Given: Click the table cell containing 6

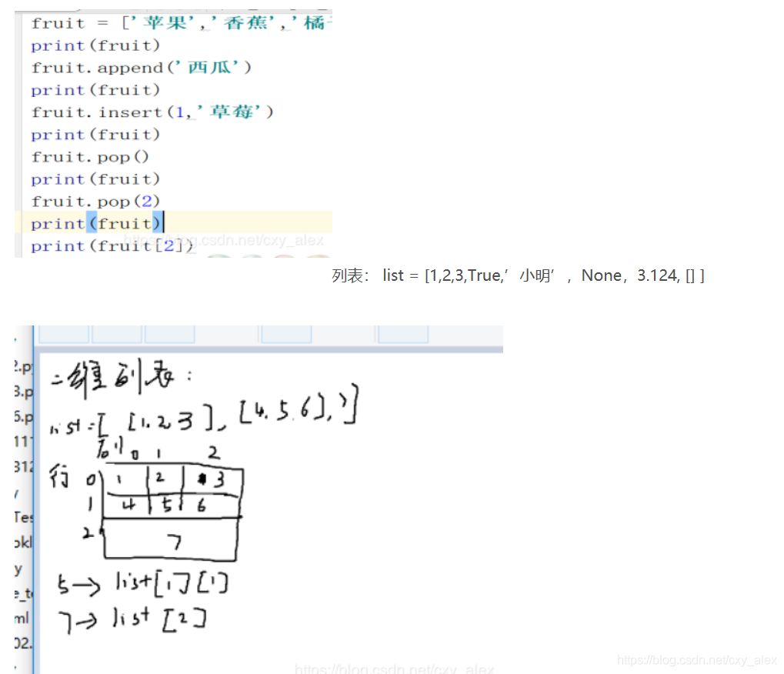Looking at the screenshot, I should 210,506.
